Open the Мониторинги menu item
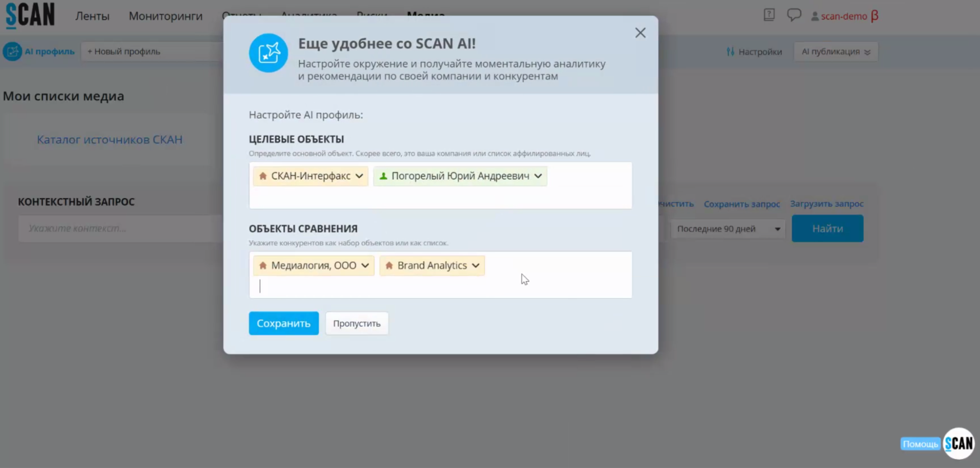 165,16
